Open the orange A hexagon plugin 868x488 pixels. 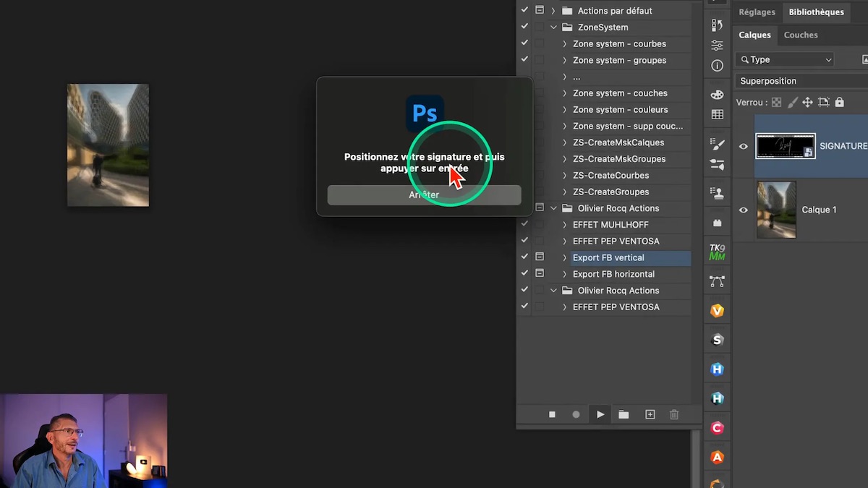pyautogui.click(x=717, y=457)
